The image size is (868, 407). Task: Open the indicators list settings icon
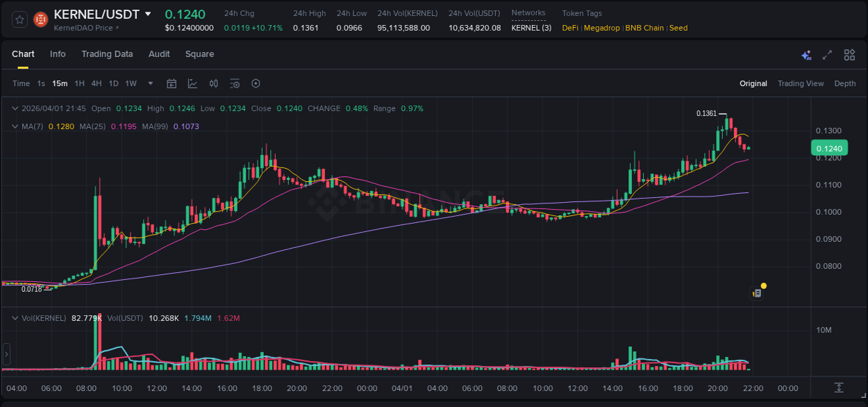click(234, 83)
